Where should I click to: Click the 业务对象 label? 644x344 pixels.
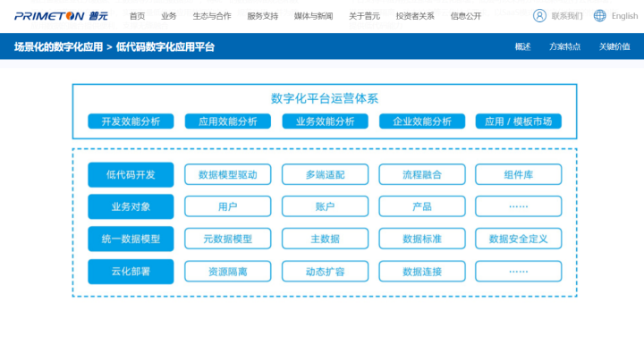131,206
